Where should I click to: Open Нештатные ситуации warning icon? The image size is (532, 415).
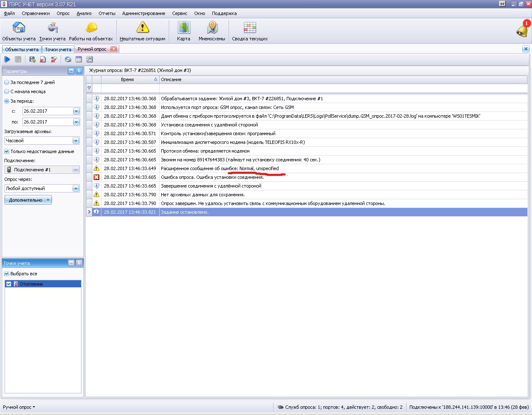click(x=143, y=31)
